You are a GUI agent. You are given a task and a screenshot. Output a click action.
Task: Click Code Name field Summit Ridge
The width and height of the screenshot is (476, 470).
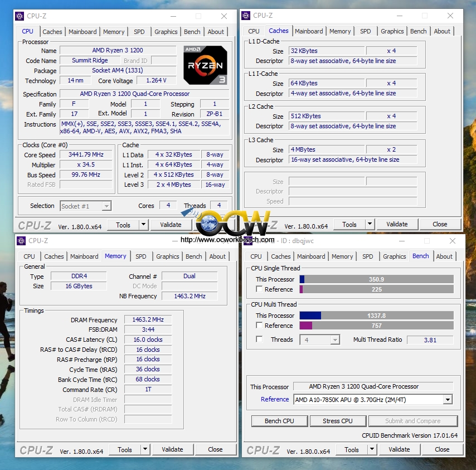point(90,60)
